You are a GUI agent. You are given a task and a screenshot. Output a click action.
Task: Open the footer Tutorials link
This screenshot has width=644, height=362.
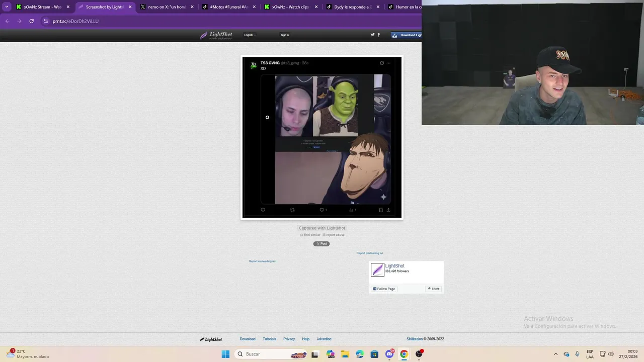269,339
